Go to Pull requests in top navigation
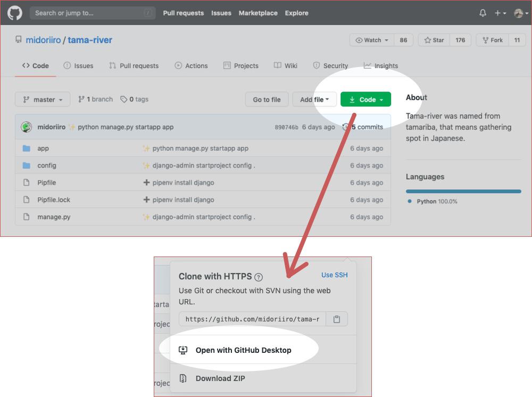532x397 pixels. point(183,13)
